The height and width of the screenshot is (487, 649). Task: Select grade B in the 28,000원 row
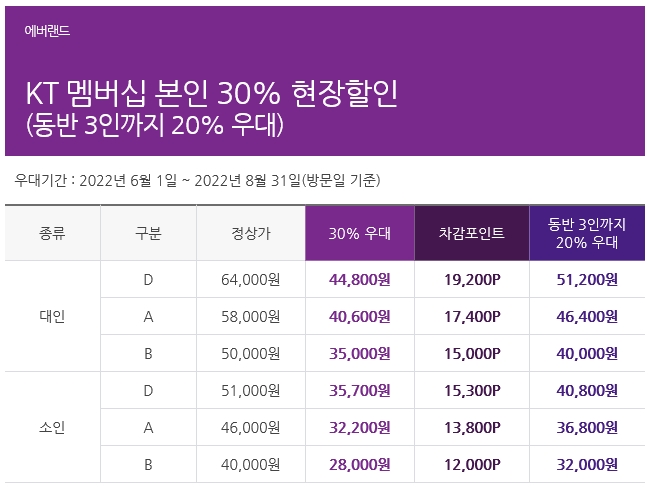pos(148,465)
